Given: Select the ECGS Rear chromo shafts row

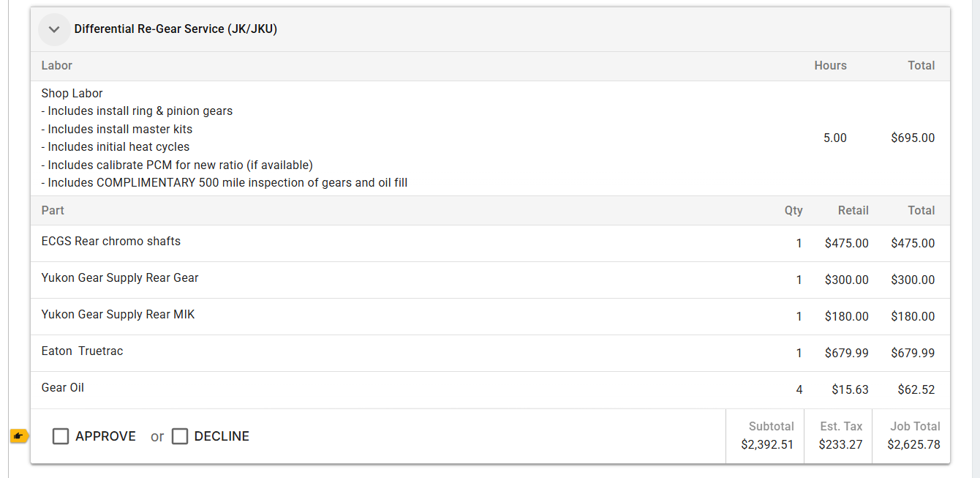Looking at the screenshot, I should click(x=111, y=242).
